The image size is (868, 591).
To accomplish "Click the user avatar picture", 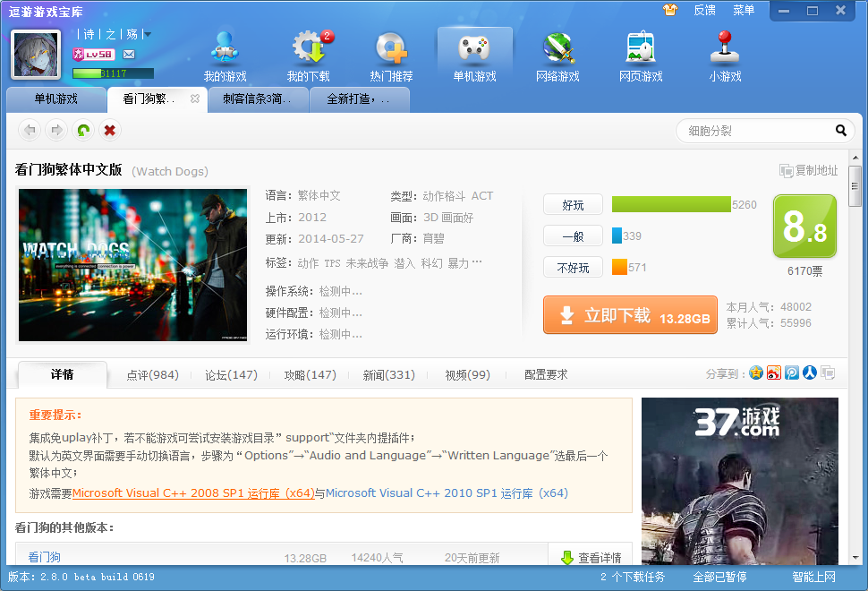I will [36, 55].
